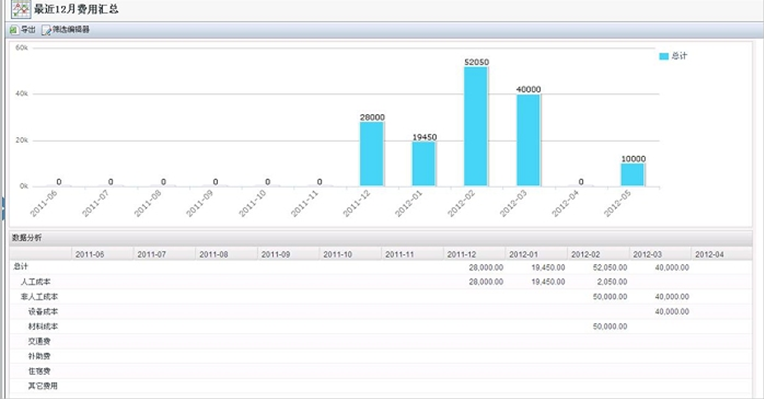The width and height of the screenshot is (764, 399).
Task: Sort by the 2011-07 table column header
Action: (164, 254)
